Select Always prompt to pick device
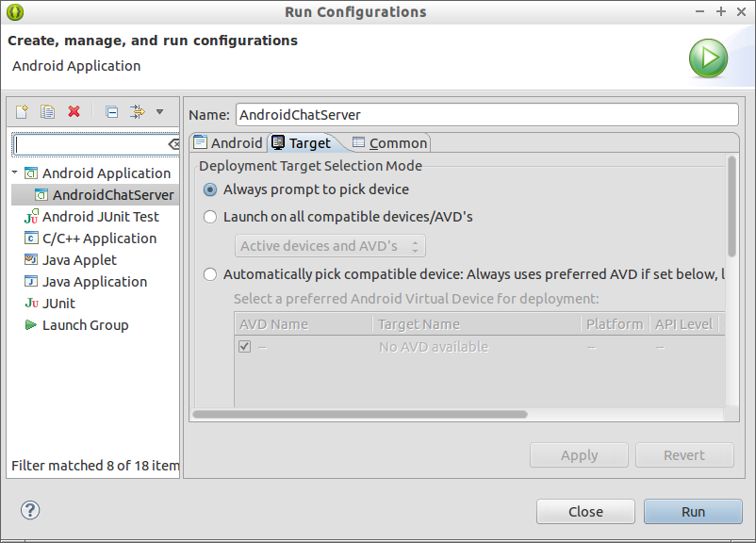The width and height of the screenshot is (756, 543). coord(209,189)
